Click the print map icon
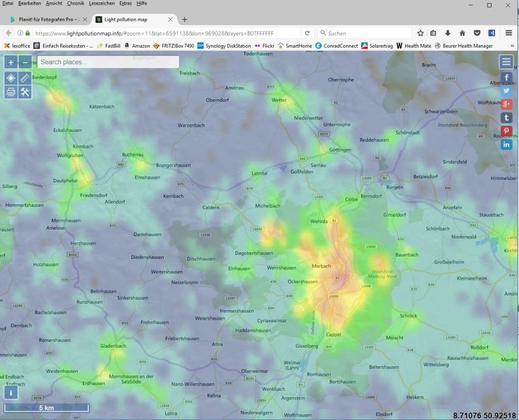The height and width of the screenshot is (420, 519). pos(11,92)
